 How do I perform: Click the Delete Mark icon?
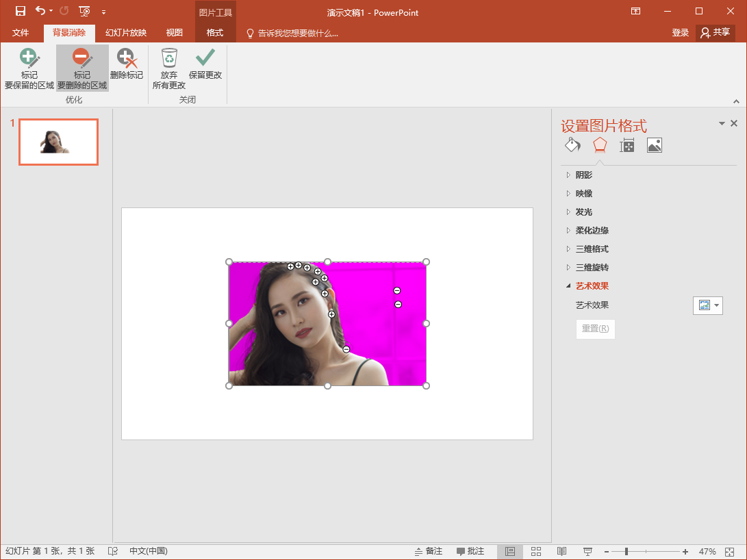[x=127, y=65]
